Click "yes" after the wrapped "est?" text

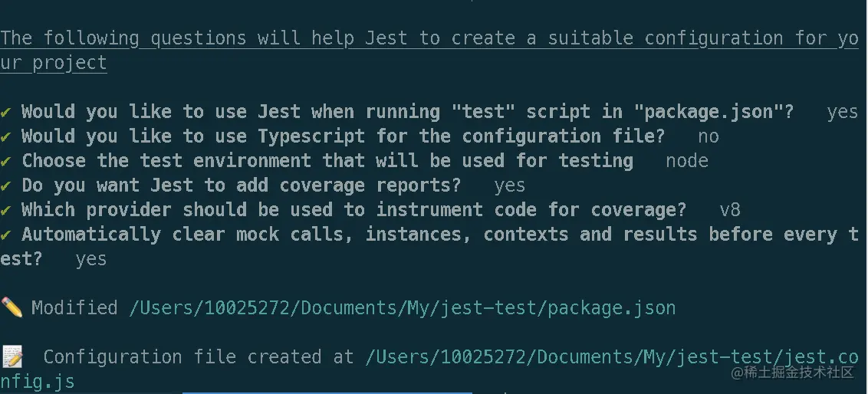(91, 259)
